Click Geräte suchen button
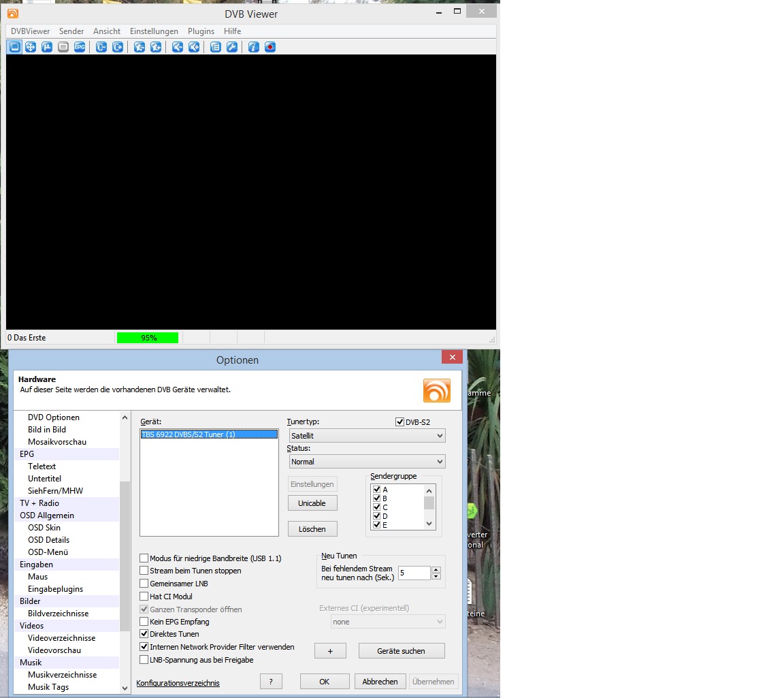This screenshot has height=698, width=784. click(x=402, y=651)
